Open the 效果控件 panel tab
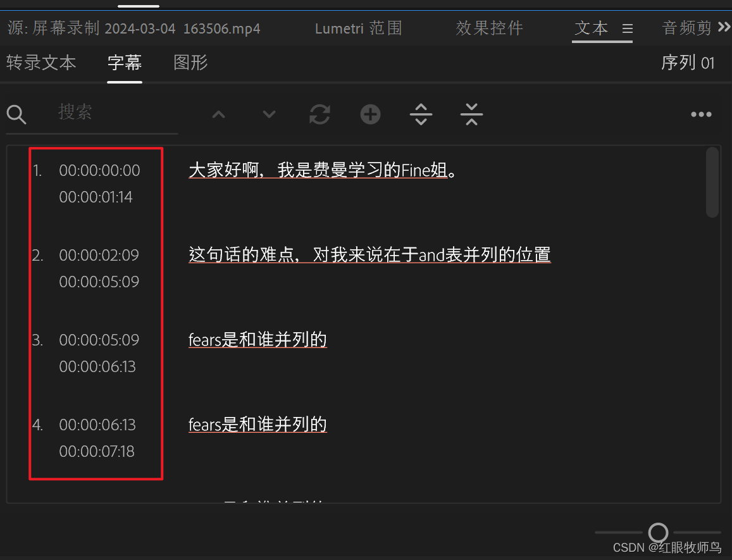This screenshot has height=560, width=732. pyautogui.click(x=489, y=28)
